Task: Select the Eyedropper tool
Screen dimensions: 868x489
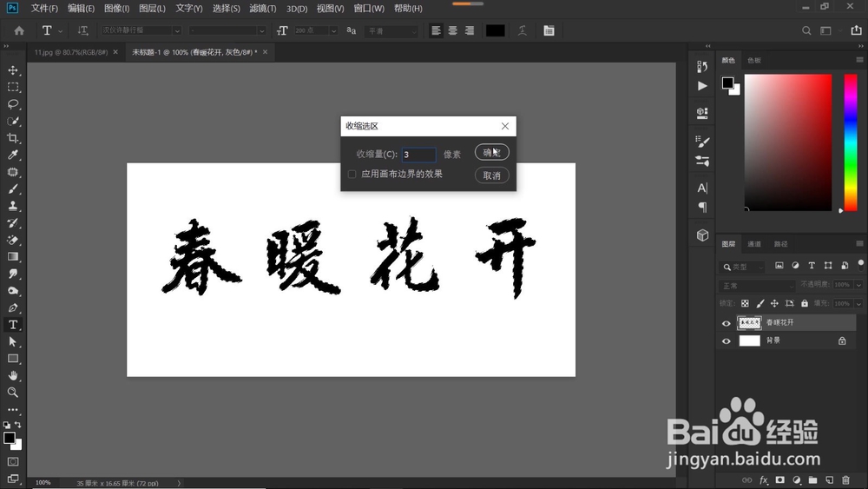Action: [x=13, y=155]
